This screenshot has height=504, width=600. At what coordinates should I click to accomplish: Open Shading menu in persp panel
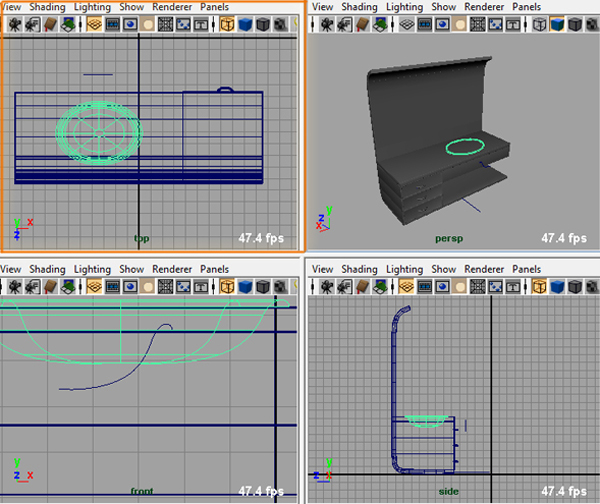(359, 7)
